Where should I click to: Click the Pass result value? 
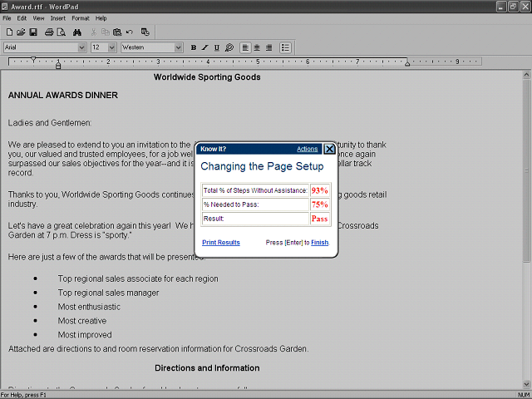point(319,219)
